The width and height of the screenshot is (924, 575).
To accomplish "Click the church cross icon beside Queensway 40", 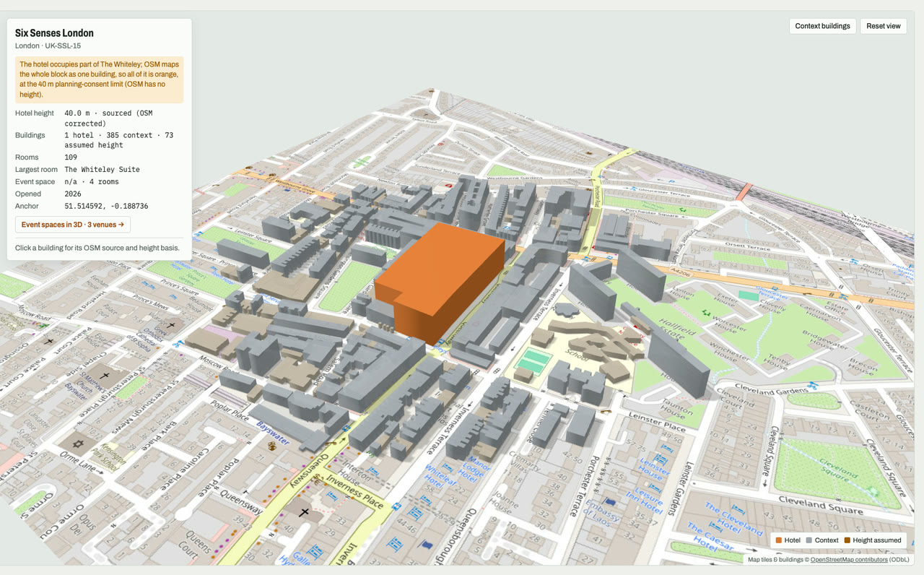I will click(x=304, y=512).
